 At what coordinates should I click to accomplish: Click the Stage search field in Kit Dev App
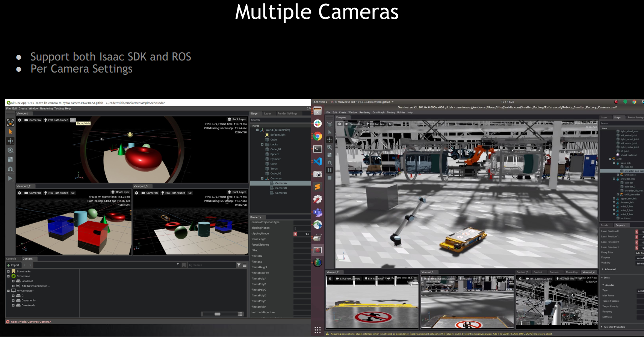click(280, 120)
